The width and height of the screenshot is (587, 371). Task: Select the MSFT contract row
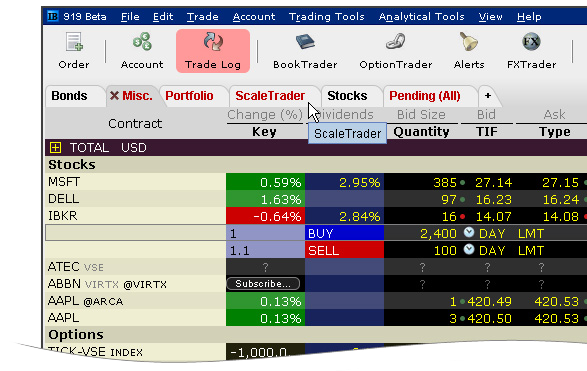point(135,182)
